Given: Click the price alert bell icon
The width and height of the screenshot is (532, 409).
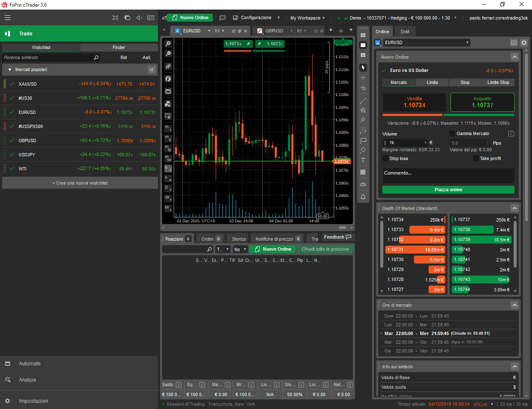Looking at the screenshot, I should (x=363, y=197).
